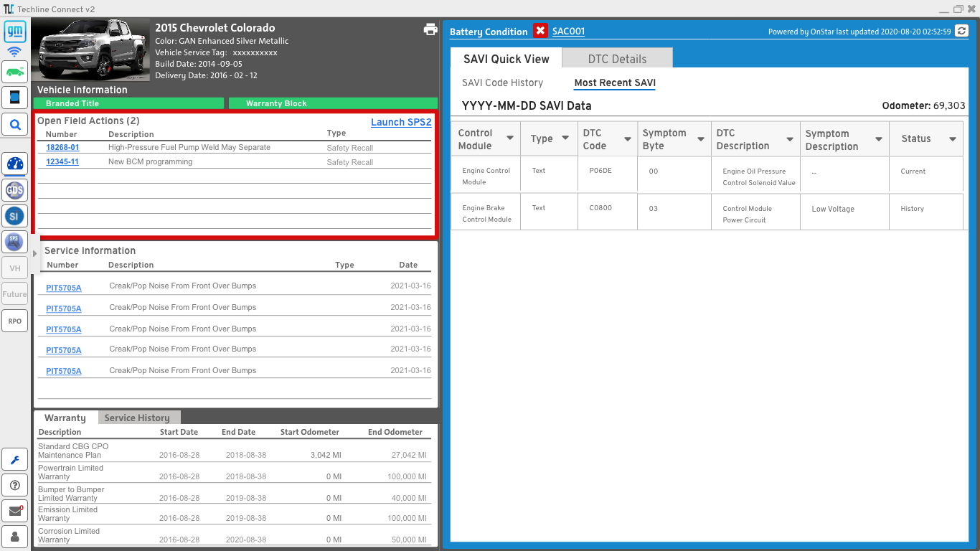Image resolution: width=980 pixels, height=551 pixels.
Task: Open the blue device module icon
Action: [x=15, y=96]
